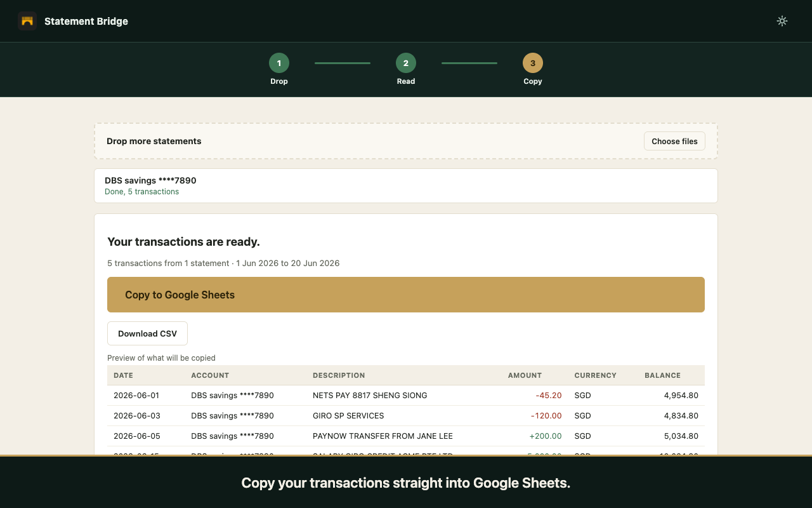
Task: Click the balance 4,954.80
Action: [681, 395]
